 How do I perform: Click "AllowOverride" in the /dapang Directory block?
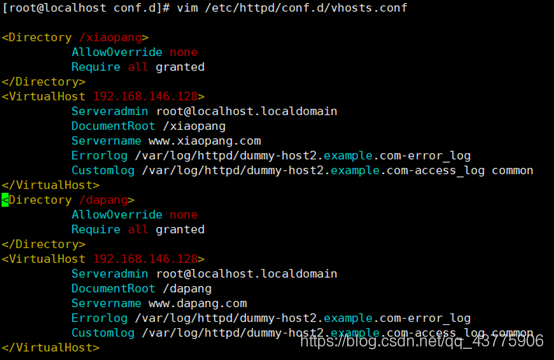pyautogui.click(x=117, y=215)
